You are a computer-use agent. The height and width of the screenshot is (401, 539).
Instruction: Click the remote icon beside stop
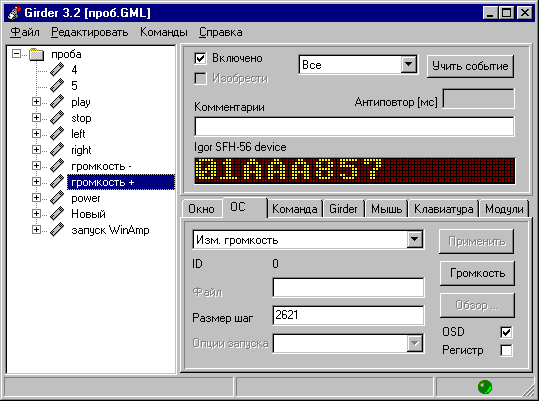pyautogui.click(x=57, y=118)
